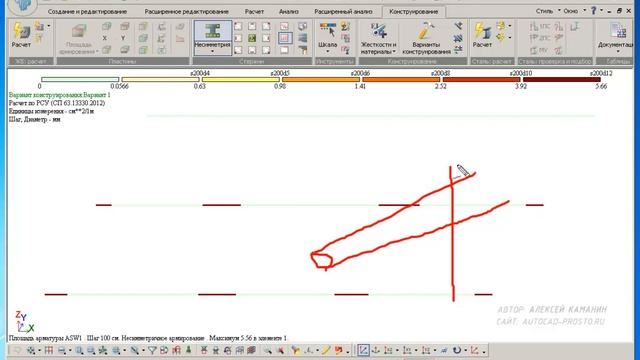Click the top icon right of Варианты конструирования
This screenshot has height=360, width=640.
coord(458,26)
